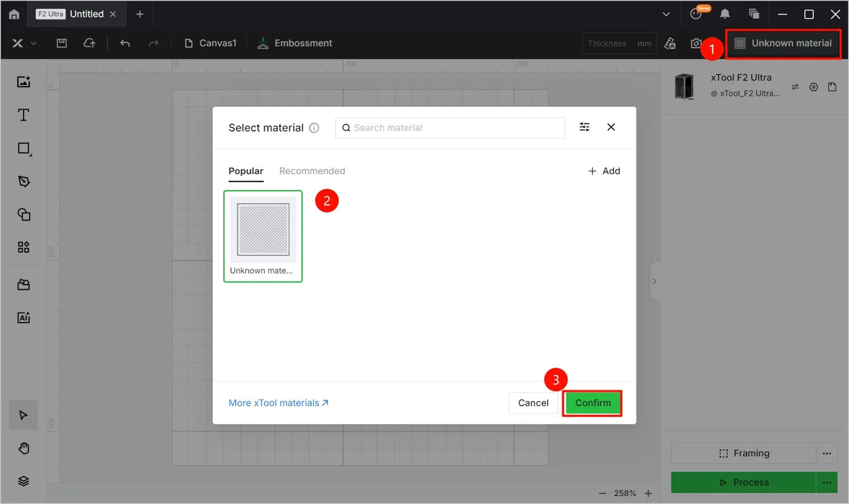This screenshot has width=849, height=504.
Task: Choose the rectangle Shape tool
Action: [24, 149]
